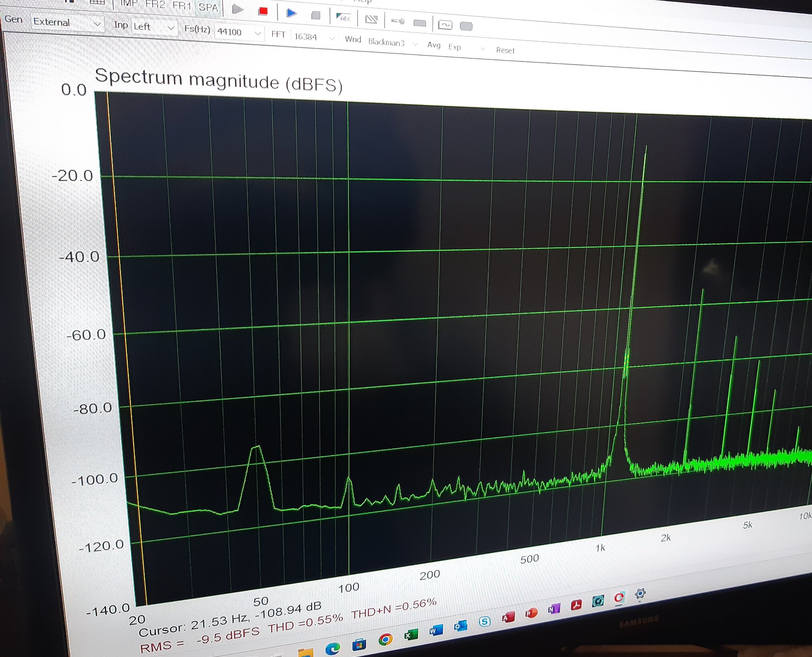Click the gray stop generator icon
Screen dimensions: 812x657
[316, 15]
